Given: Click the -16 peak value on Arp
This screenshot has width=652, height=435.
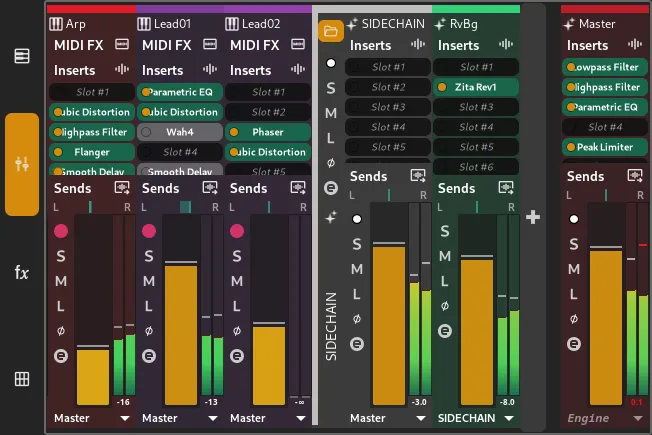Looking at the screenshot, I should click(123, 402).
